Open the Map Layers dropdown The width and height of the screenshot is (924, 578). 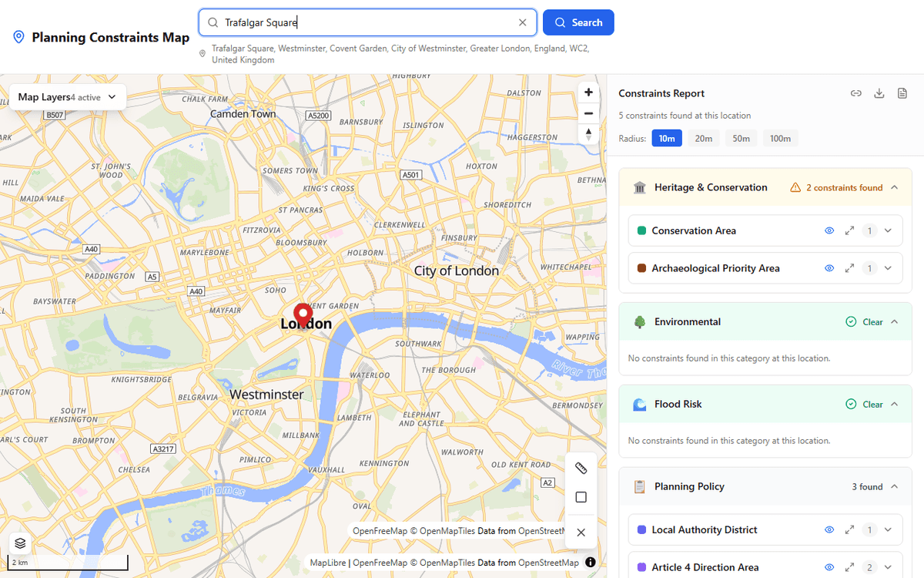[x=68, y=97]
